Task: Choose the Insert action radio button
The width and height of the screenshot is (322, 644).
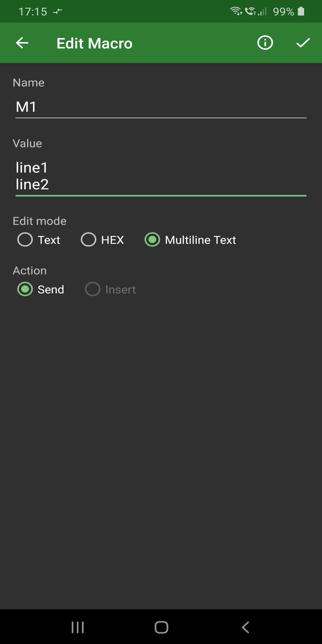Action: click(x=93, y=289)
